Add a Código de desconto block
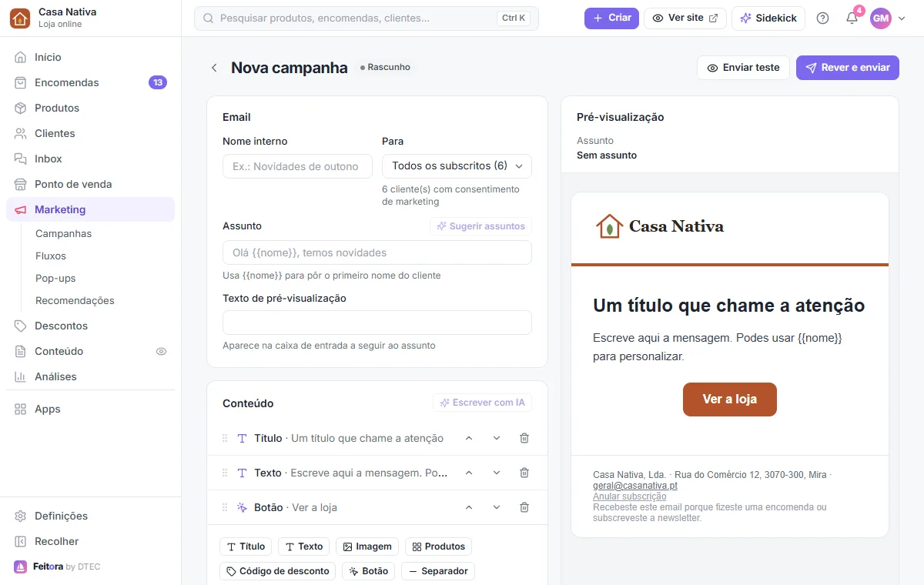Screen dimensions: 924x585 tap(278, 571)
